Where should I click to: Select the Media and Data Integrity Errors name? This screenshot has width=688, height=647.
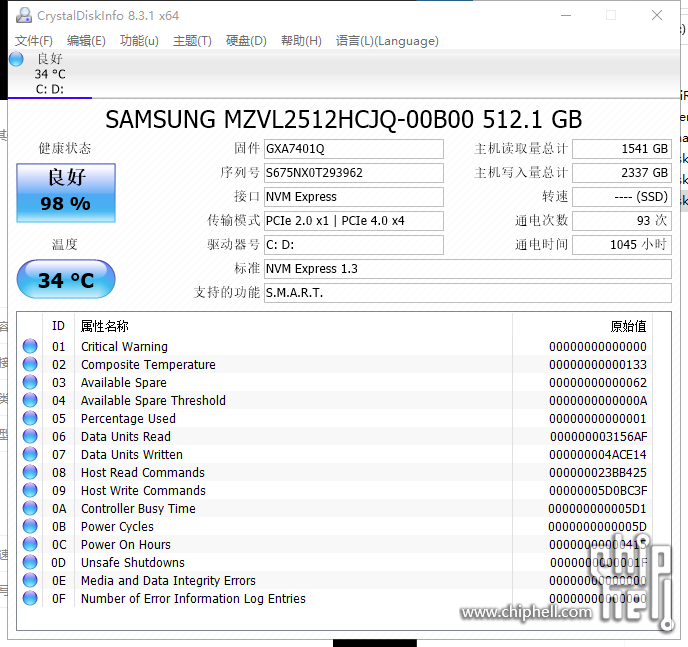point(168,580)
